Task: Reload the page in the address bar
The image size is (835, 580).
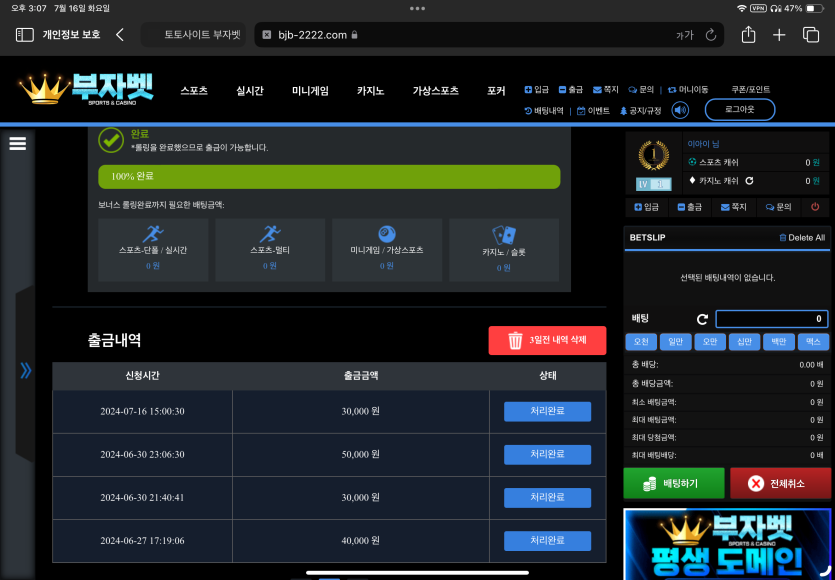Action: point(711,35)
